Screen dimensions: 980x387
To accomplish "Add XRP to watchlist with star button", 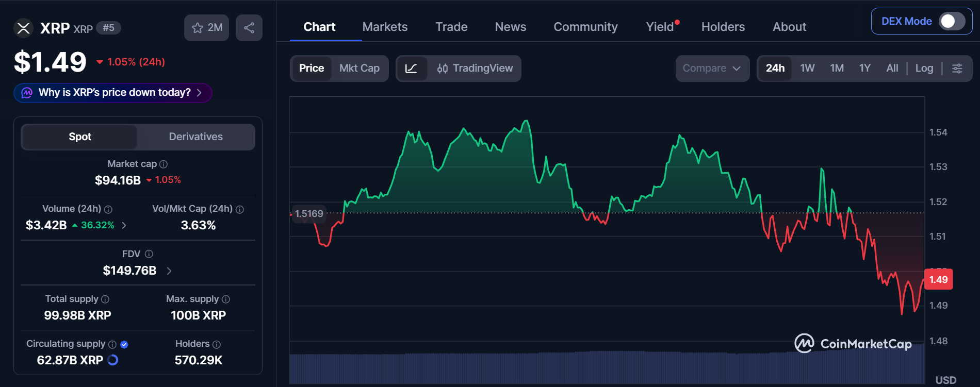I will pos(207,28).
